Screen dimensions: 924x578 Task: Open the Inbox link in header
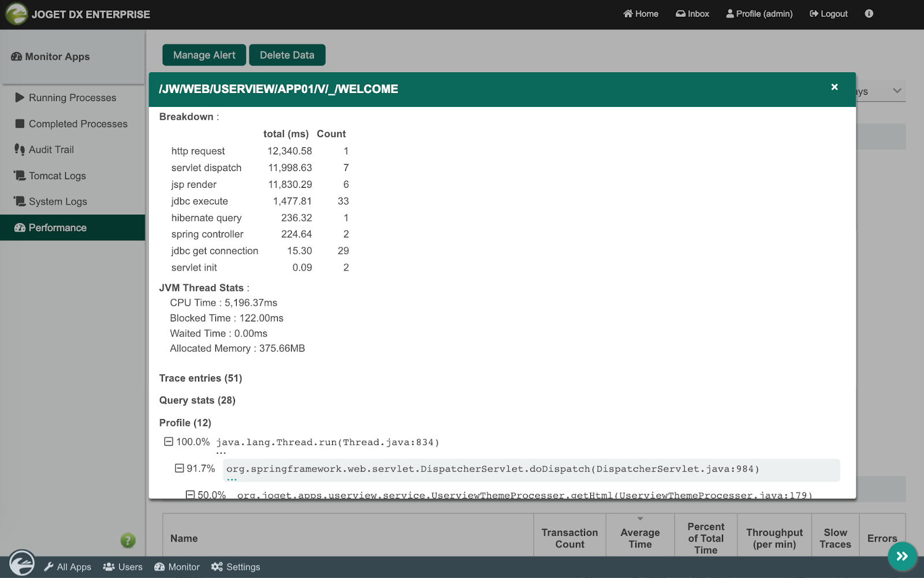[x=692, y=14]
